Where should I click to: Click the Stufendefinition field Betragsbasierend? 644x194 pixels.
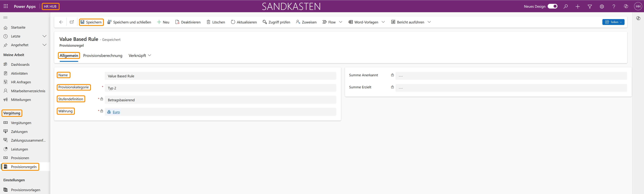tap(220, 100)
